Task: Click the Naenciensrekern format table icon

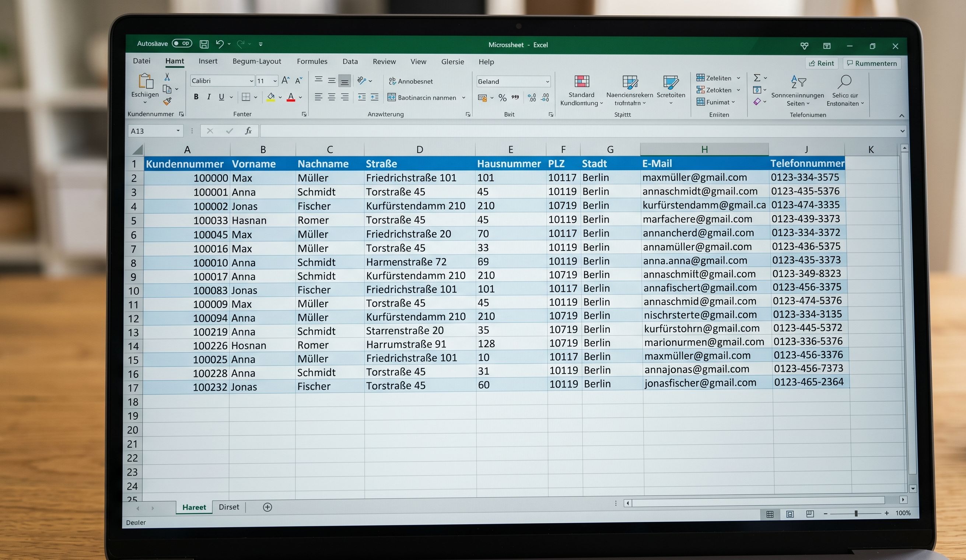Action: [x=630, y=82]
